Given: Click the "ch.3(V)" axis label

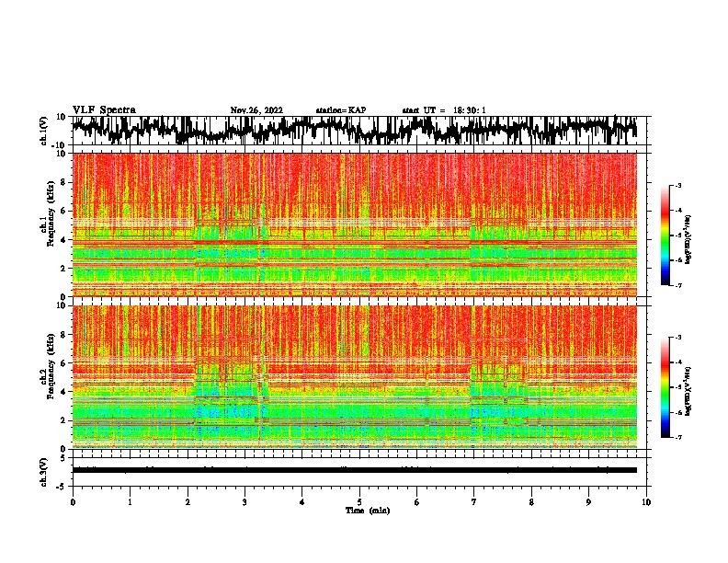Looking at the screenshot, I should click(44, 472).
